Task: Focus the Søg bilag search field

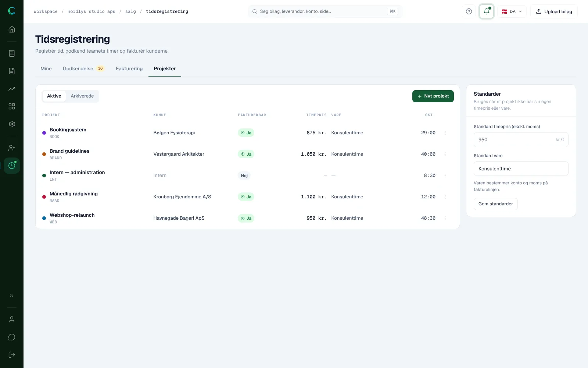Action: pyautogui.click(x=325, y=11)
